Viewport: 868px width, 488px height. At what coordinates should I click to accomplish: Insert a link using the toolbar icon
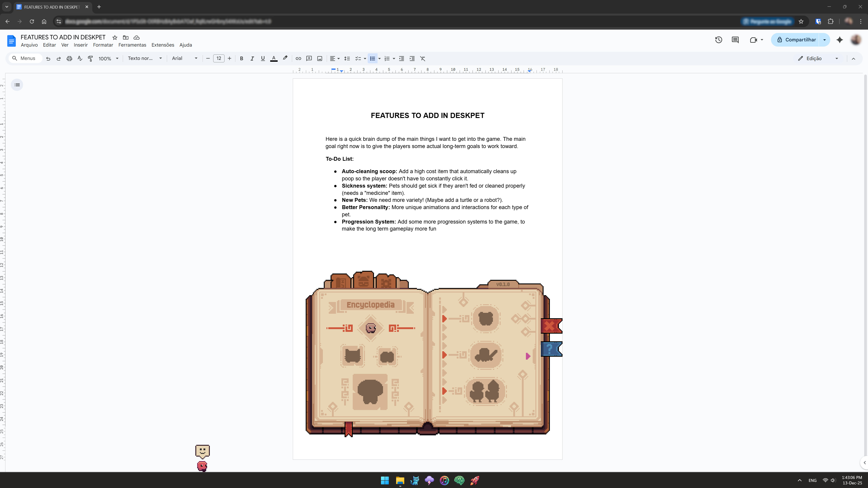pyautogui.click(x=298, y=58)
